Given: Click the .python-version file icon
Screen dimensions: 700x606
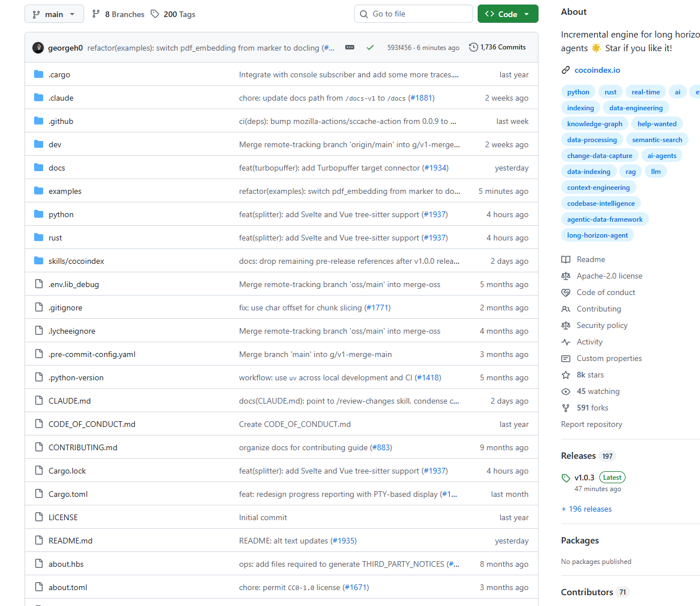Looking at the screenshot, I should tap(39, 377).
